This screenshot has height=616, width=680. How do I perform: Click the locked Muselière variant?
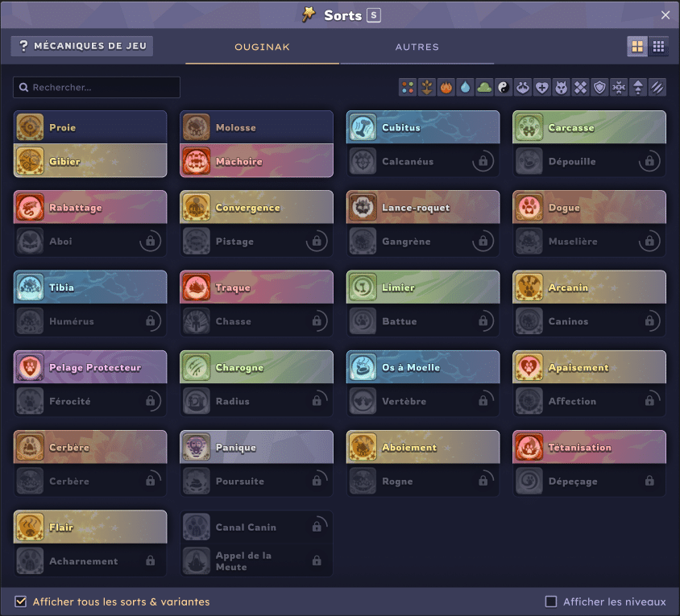(590, 241)
